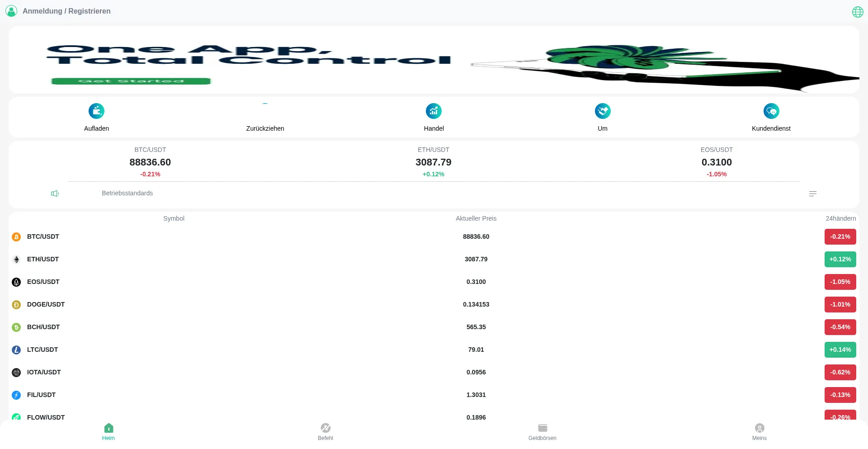Click the ETH/USDT +0.12% change badge
Screen dimensions: 868x449
pos(840,259)
